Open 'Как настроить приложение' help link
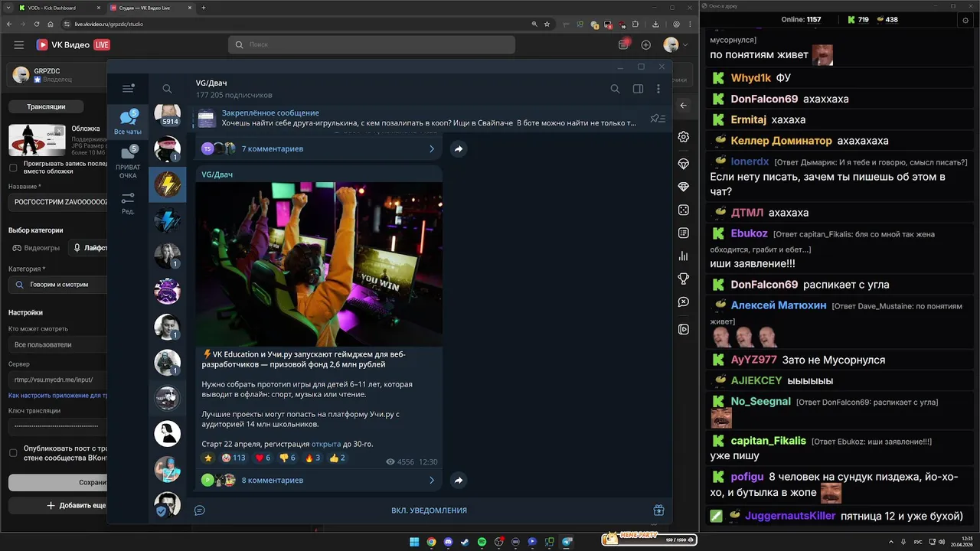 57,396
